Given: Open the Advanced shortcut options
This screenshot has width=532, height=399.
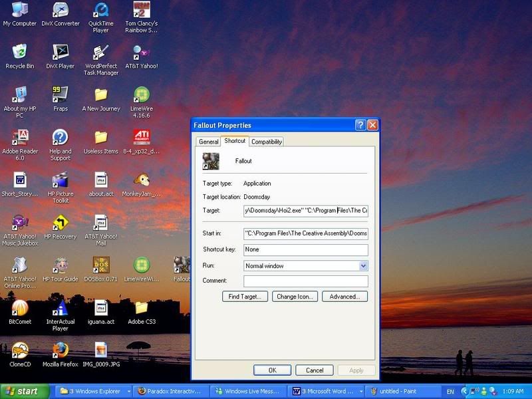Looking at the screenshot, I should (344, 297).
